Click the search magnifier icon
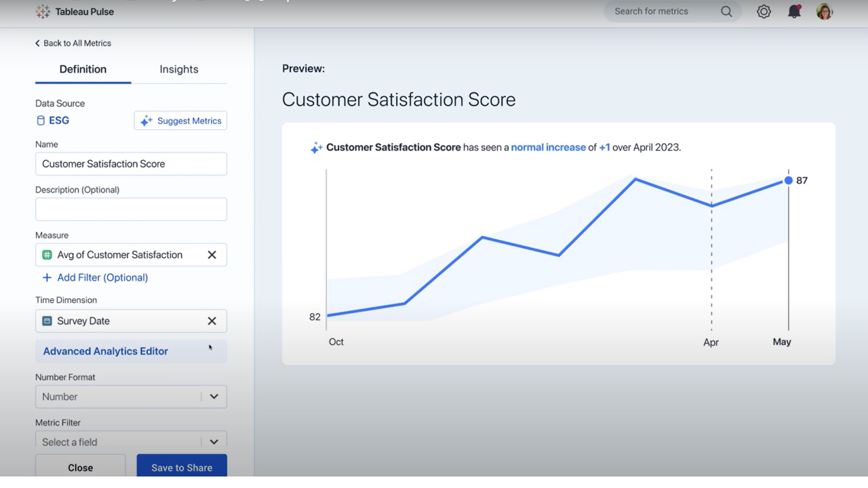This screenshot has width=868, height=488. 726,12
